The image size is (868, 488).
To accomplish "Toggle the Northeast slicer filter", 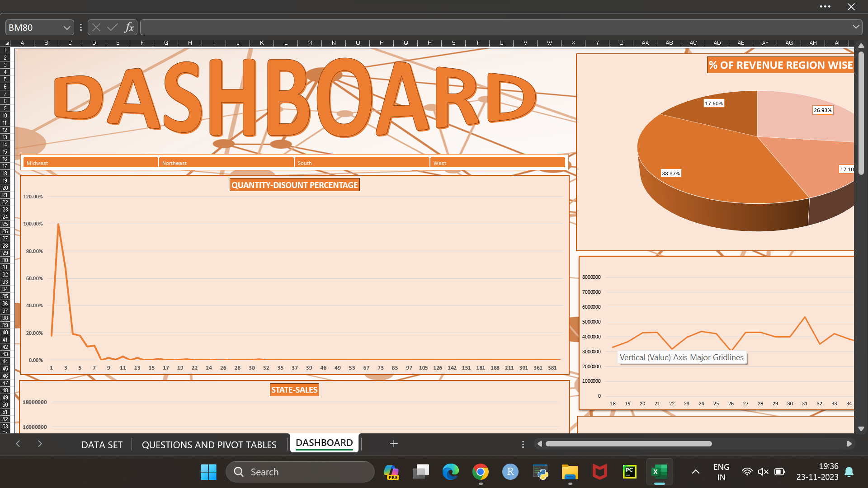I will tap(226, 163).
